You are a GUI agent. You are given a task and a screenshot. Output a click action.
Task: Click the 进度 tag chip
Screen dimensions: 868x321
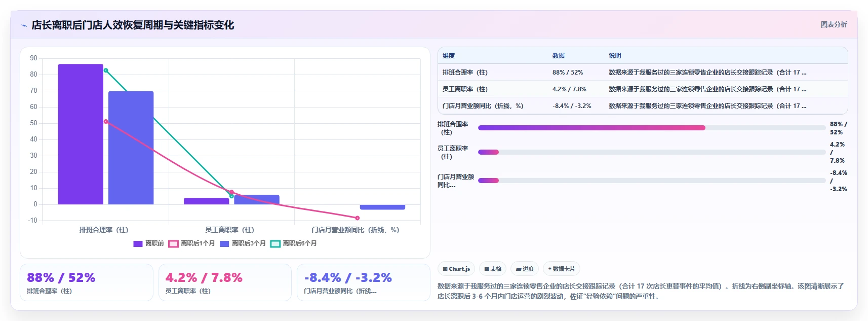[525, 269]
